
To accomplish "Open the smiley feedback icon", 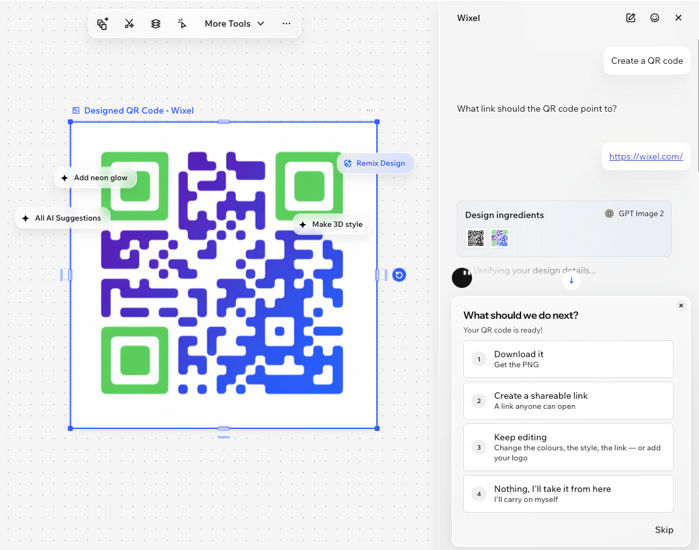I will point(654,18).
